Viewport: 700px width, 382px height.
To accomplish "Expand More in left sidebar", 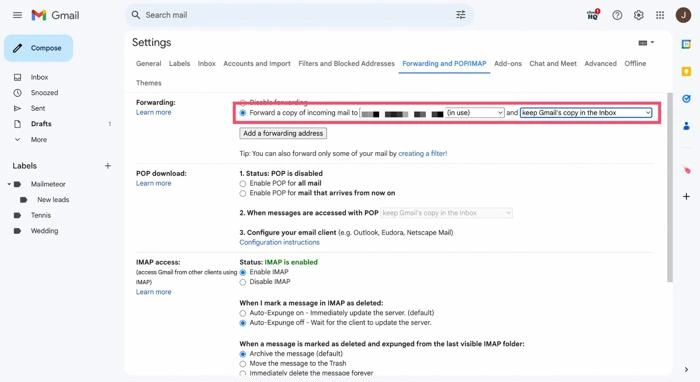I will tap(39, 140).
